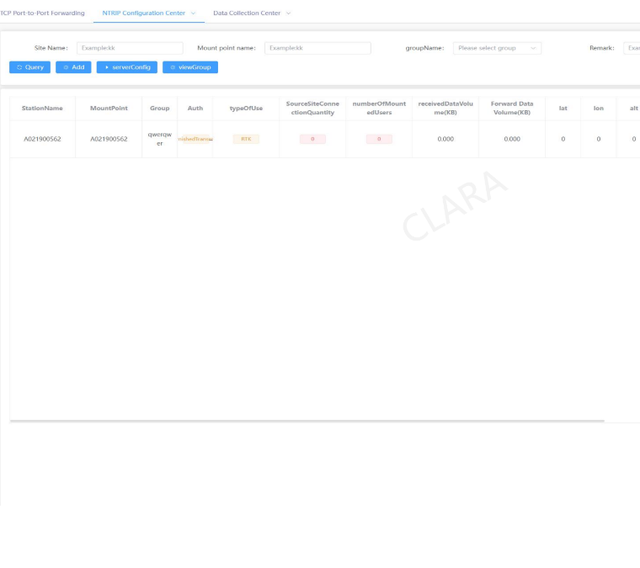Click the StationName column header
This screenshot has width=640, height=568.
(x=42, y=108)
